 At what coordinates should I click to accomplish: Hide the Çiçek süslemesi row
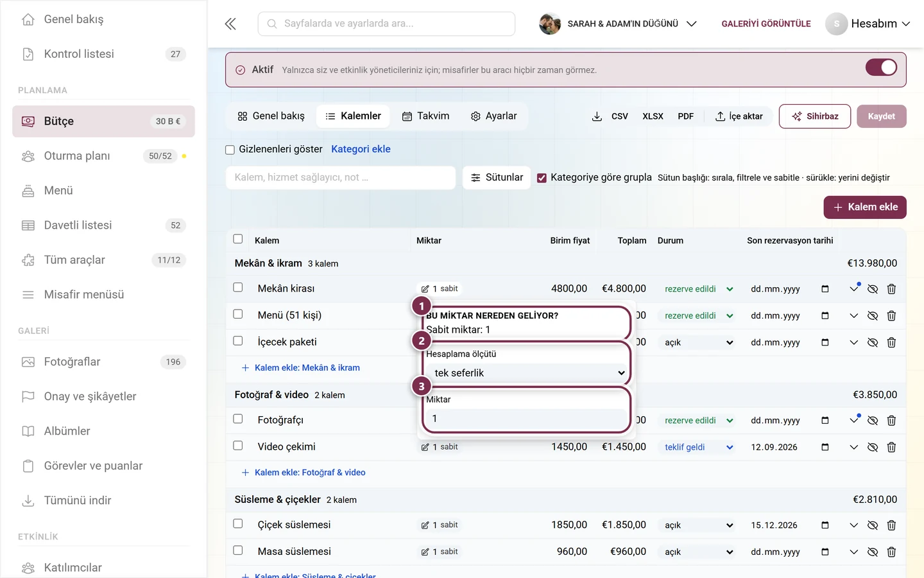click(873, 525)
